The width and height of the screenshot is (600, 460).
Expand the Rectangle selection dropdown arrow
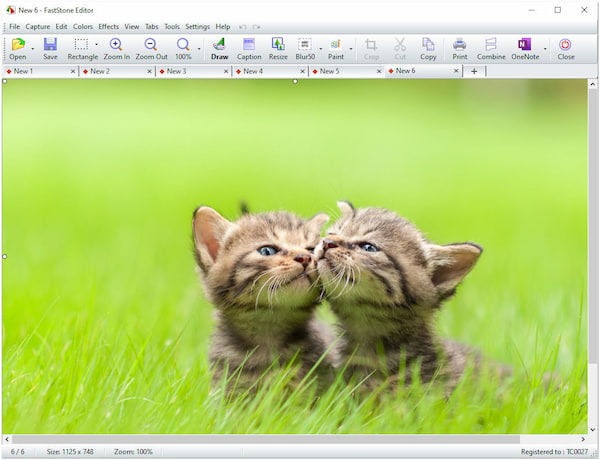tap(97, 45)
